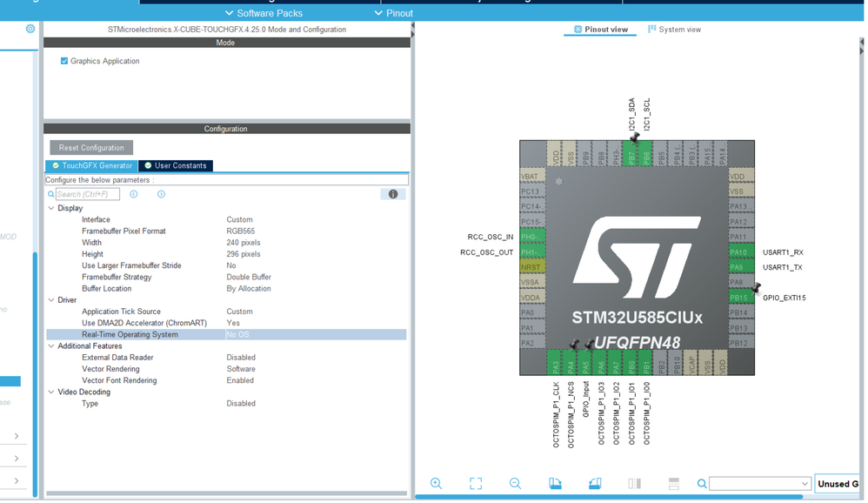Click the pin search magnifier icon

coord(702,484)
